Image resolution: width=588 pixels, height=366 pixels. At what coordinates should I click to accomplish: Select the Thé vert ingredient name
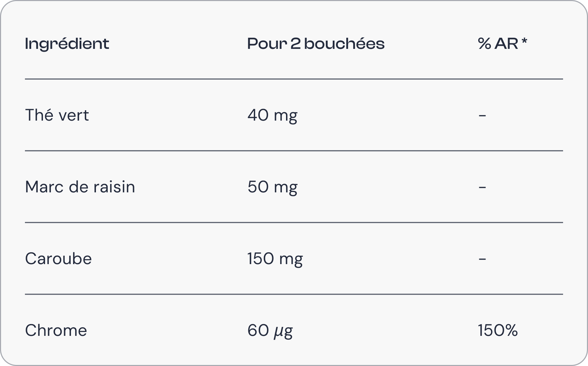(57, 115)
